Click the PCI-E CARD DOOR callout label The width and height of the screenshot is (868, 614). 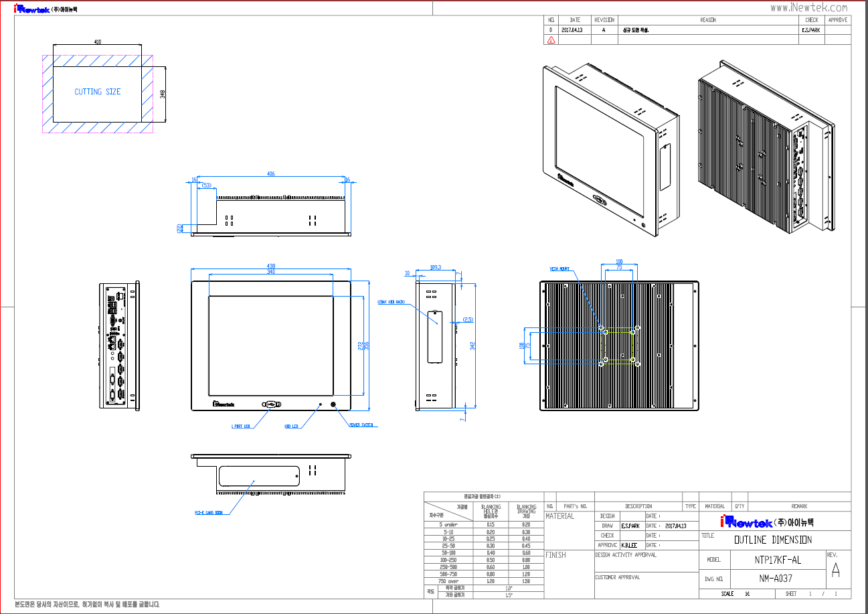pos(208,513)
